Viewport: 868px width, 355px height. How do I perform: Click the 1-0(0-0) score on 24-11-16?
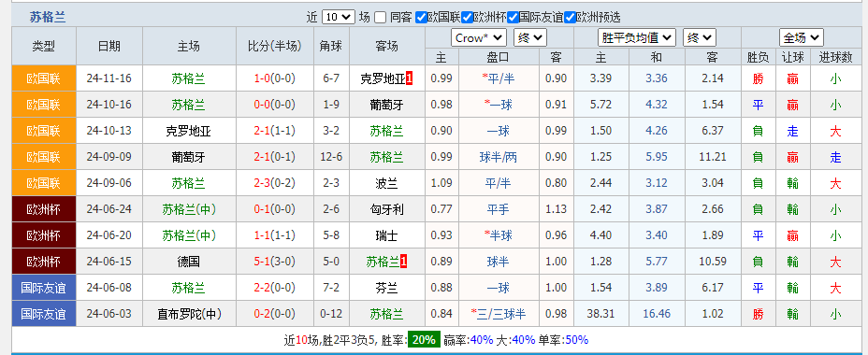275,78
